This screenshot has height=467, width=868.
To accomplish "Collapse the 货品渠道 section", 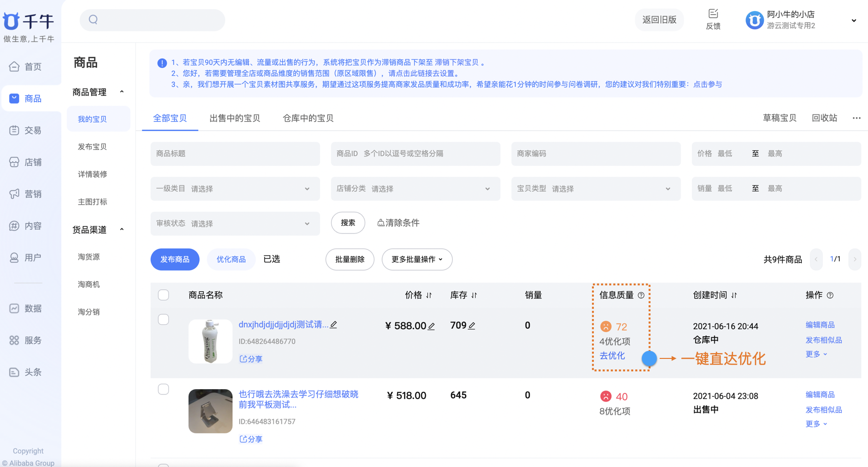I will (122, 230).
